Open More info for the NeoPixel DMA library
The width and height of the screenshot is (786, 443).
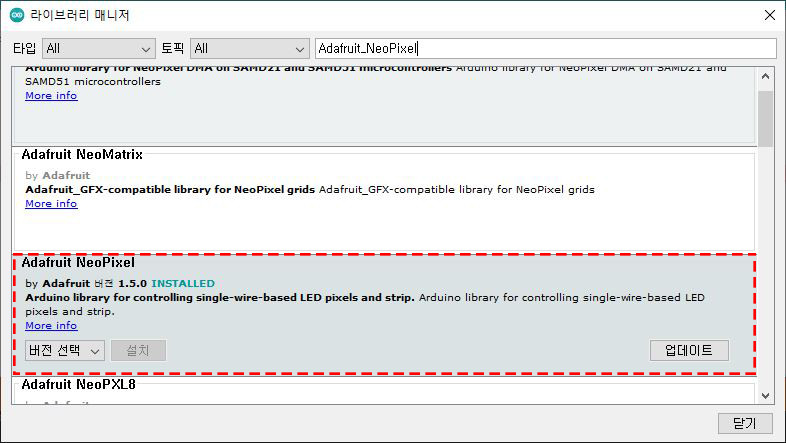click(x=51, y=96)
